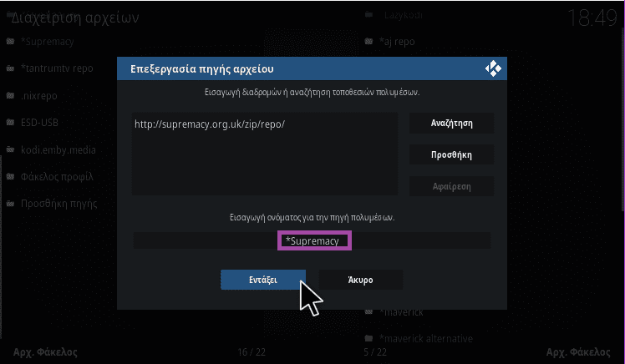
Task: Click the Αναζήτηση button
Action: (451, 123)
